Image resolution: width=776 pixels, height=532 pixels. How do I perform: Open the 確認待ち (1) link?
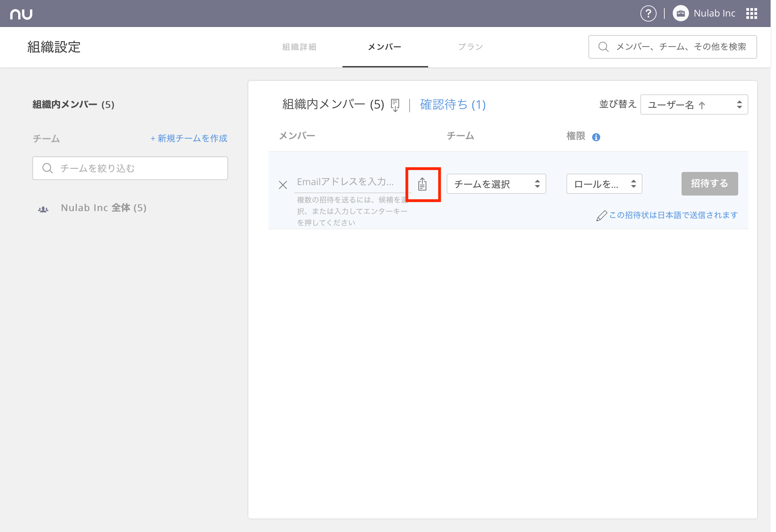453,105
